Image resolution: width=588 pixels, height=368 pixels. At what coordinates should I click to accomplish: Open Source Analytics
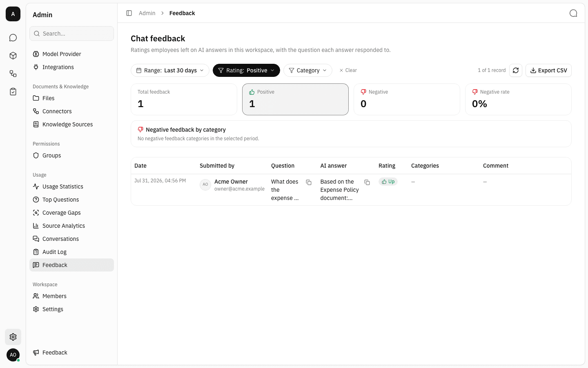[71, 226]
